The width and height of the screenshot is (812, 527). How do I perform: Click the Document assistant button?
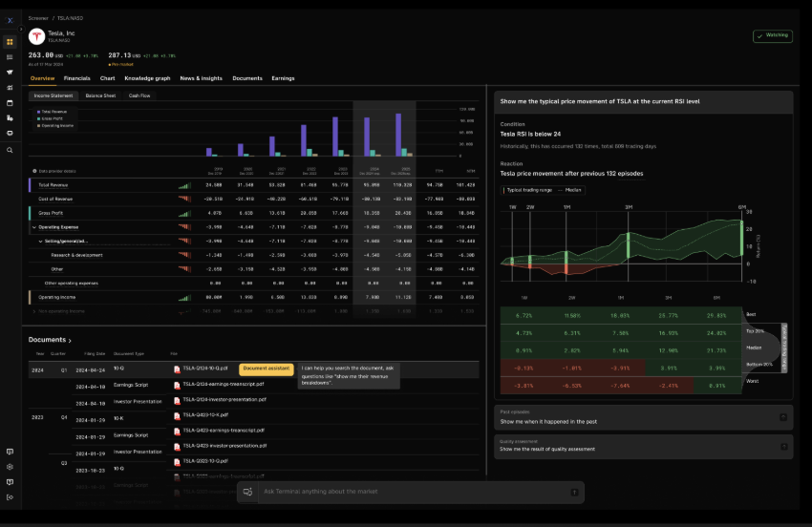click(267, 369)
